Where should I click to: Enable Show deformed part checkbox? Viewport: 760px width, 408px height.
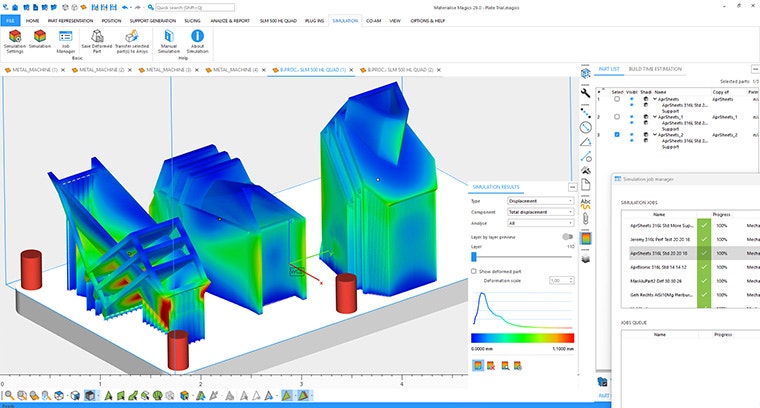(x=474, y=271)
